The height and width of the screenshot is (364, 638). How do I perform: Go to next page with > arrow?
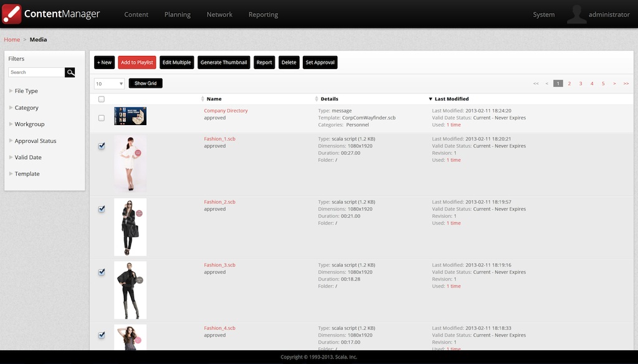coord(614,83)
